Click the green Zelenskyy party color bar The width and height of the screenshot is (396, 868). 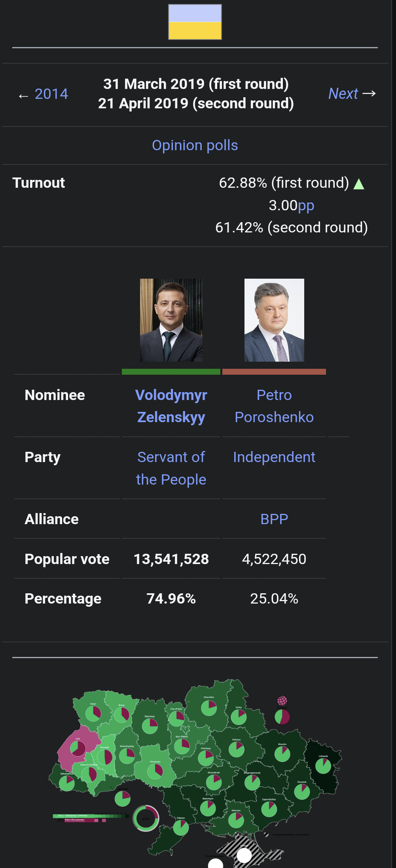coord(171,372)
